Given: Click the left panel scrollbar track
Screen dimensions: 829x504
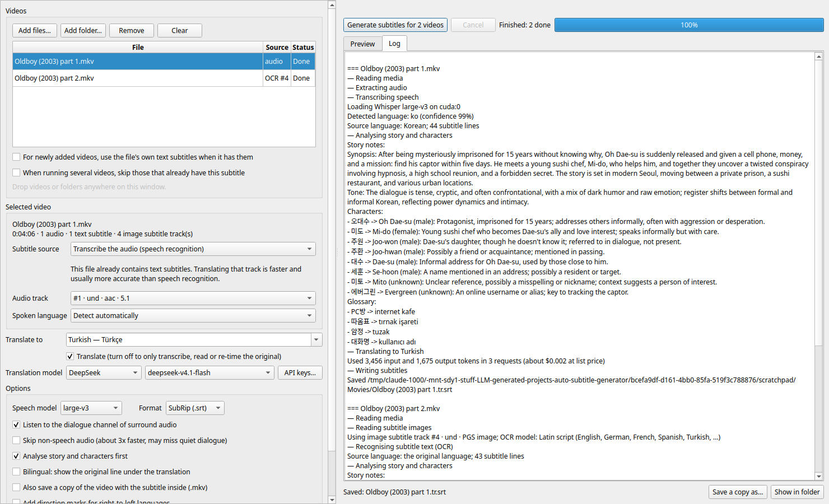Looking at the screenshot, I should click(x=332, y=473).
